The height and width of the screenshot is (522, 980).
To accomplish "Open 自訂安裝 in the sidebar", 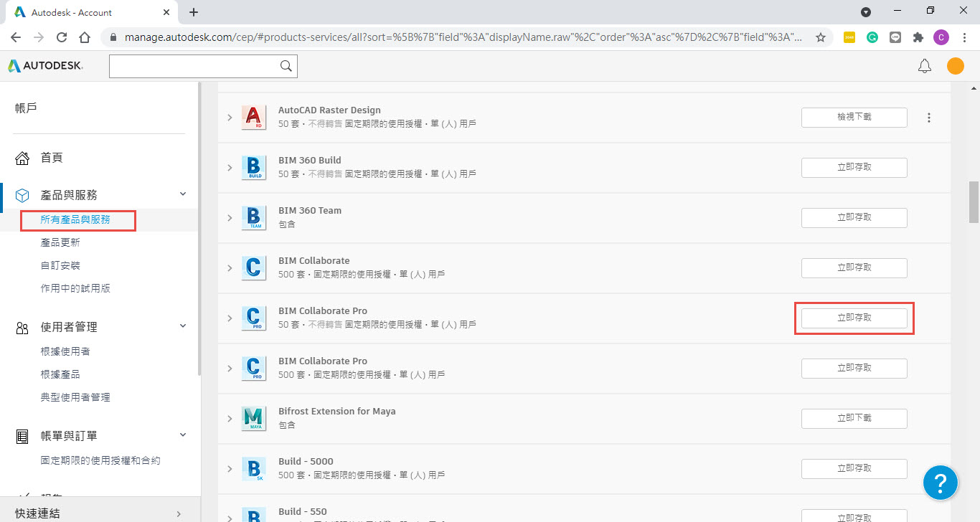I will click(60, 265).
